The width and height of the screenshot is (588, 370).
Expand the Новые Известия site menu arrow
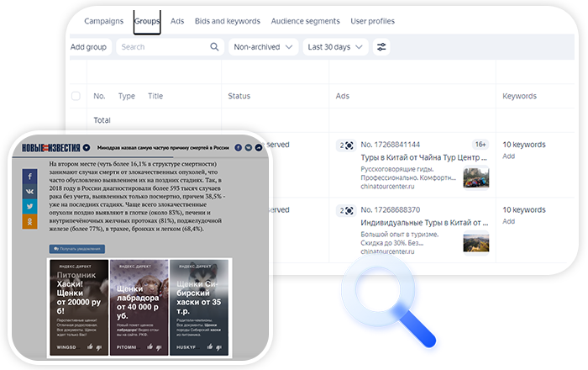tap(87, 147)
